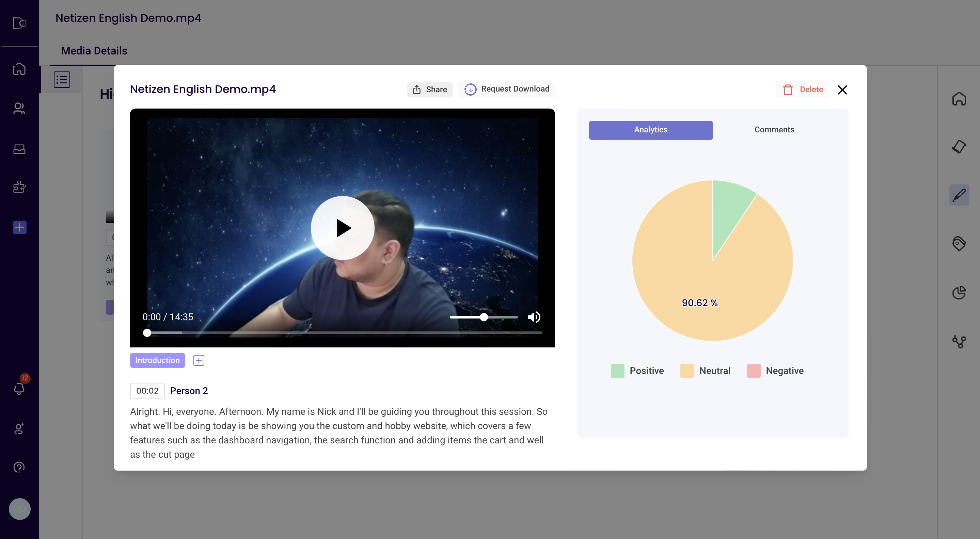Screen dimensions: 980x539
Task: Click the DU profile avatar
Action: [19, 509]
